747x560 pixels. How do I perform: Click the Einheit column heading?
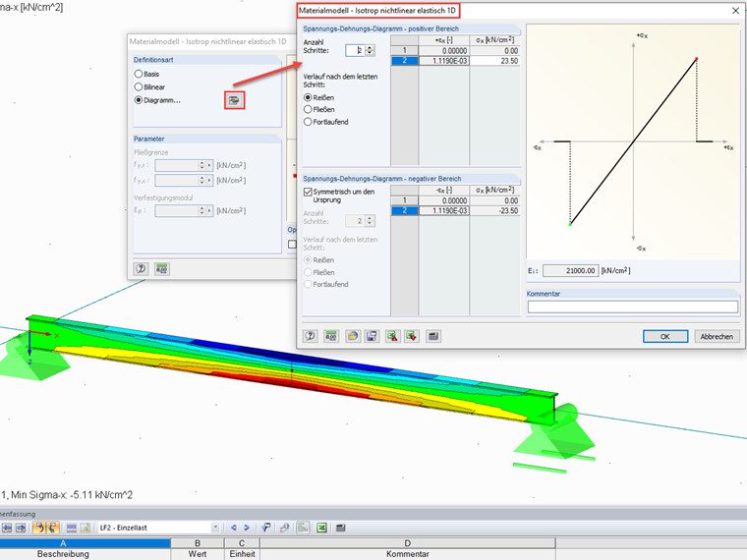tap(242, 554)
